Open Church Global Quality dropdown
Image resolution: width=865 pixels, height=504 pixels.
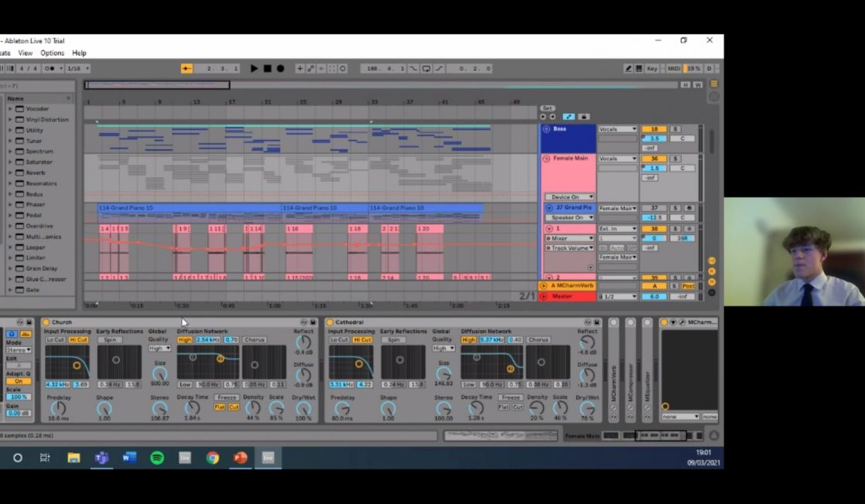point(159,349)
